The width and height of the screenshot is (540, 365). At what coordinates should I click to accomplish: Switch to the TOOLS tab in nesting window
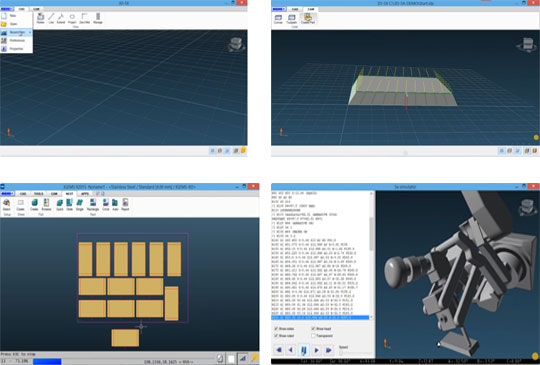point(38,194)
